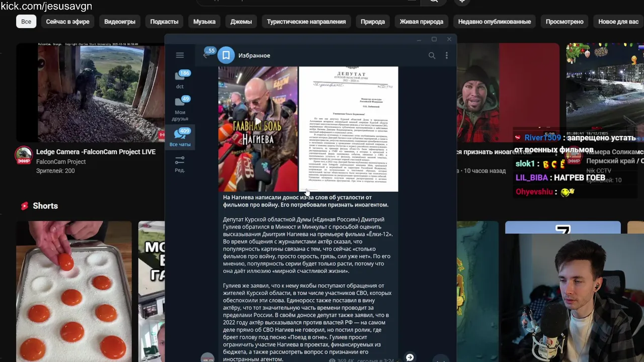Search within the Избранное chat
This screenshot has height=362, width=644.
click(432, 55)
